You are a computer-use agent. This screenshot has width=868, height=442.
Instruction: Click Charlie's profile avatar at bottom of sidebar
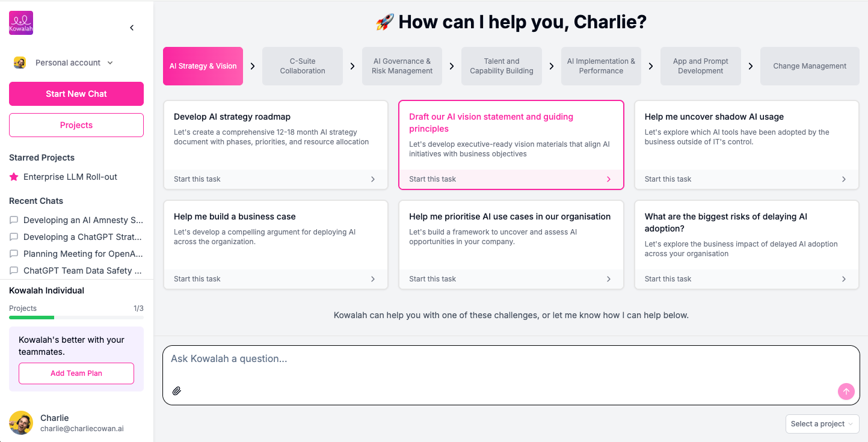click(21, 423)
